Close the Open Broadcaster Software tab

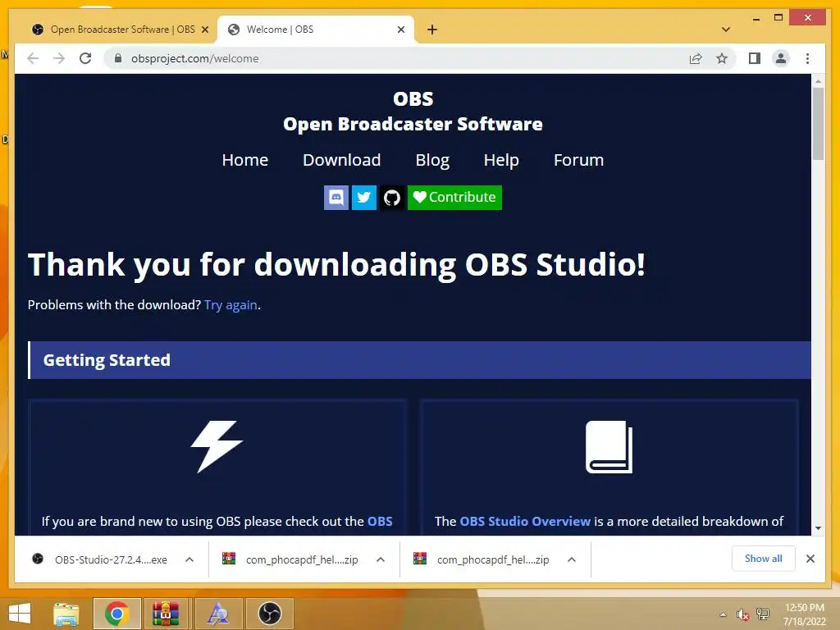[204, 30]
